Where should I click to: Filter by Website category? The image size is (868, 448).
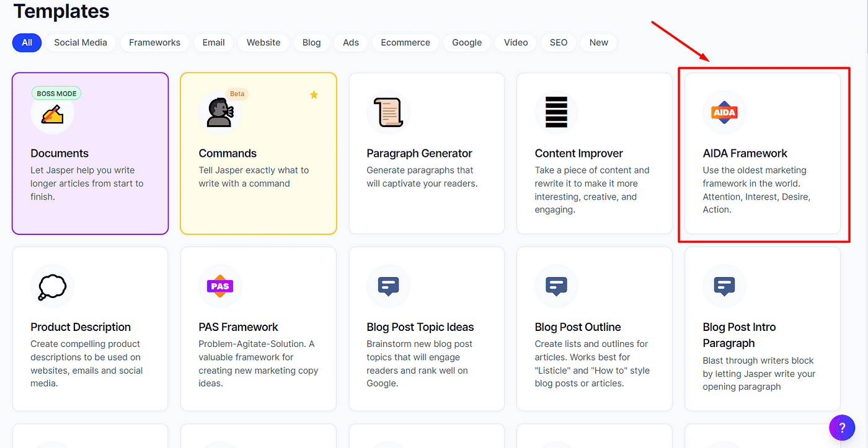click(263, 43)
